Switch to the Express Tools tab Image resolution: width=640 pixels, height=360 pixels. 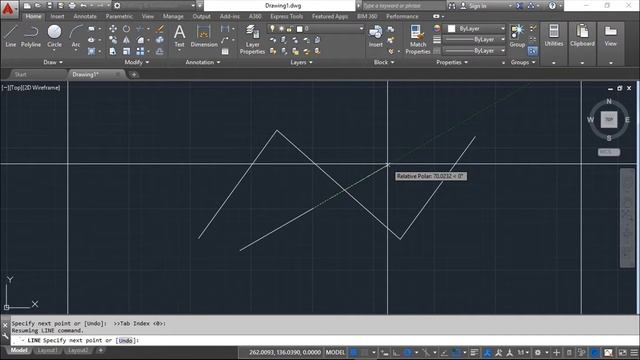click(287, 16)
